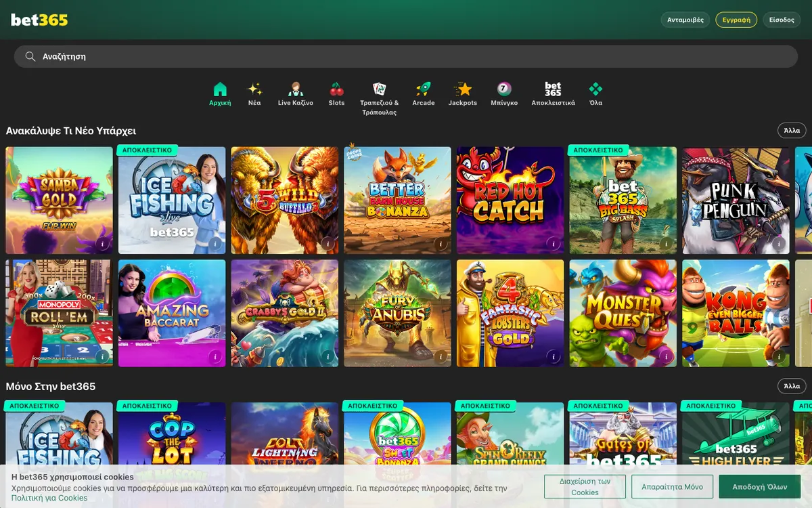Click Διαχείριση των Cookies button

pyautogui.click(x=585, y=487)
